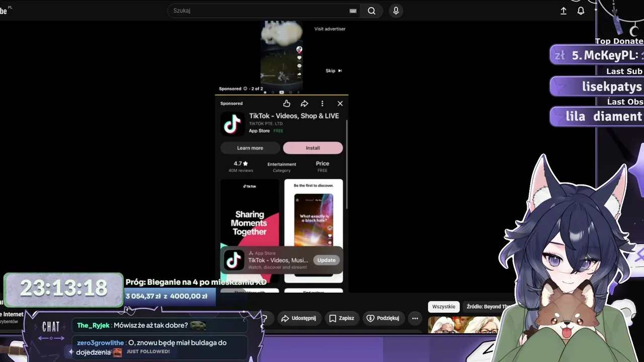Image resolution: width=644 pixels, height=362 pixels.
Task: Click the pink Install button
Action: [x=313, y=148]
